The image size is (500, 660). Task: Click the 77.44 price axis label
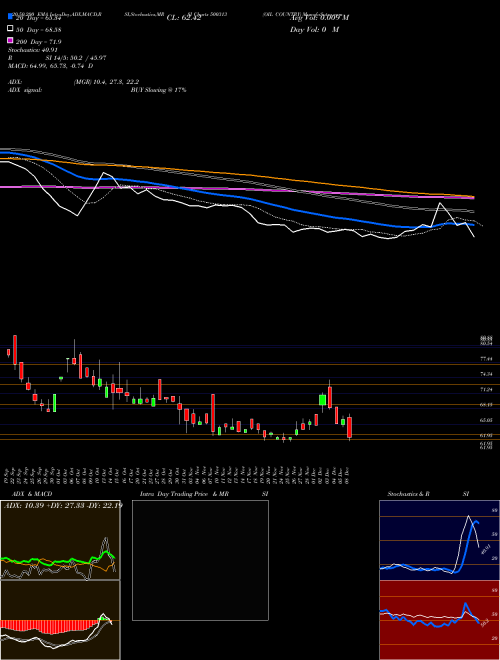(486, 359)
